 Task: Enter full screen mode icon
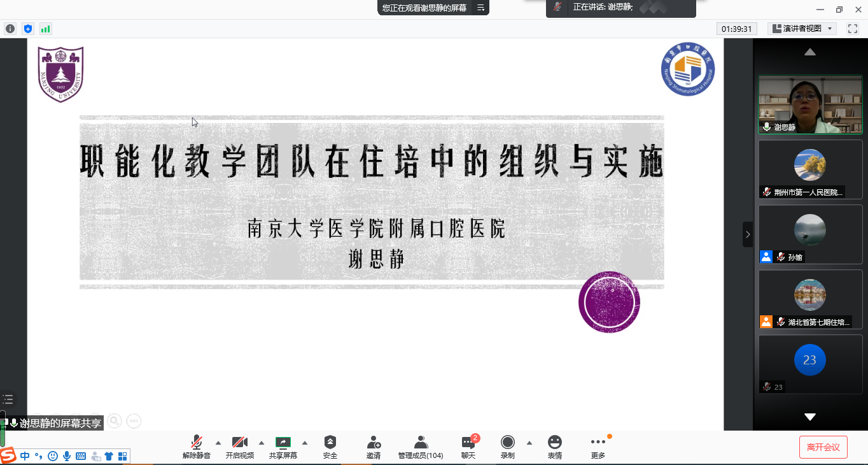(x=853, y=29)
